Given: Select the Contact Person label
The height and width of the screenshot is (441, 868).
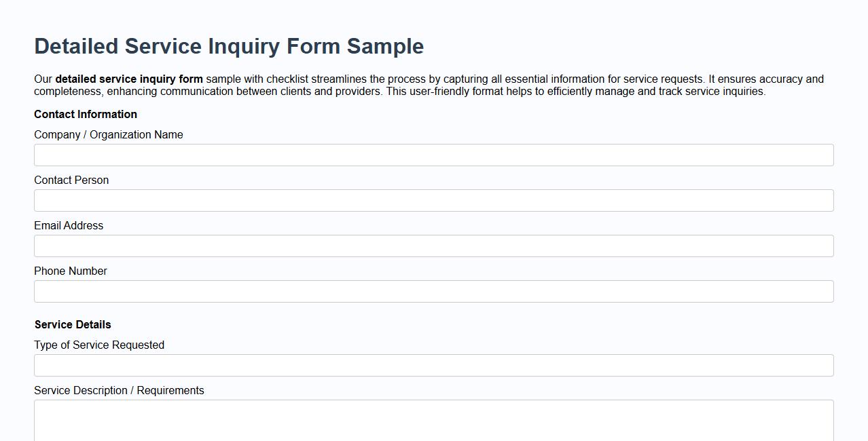Looking at the screenshot, I should 71,180.
